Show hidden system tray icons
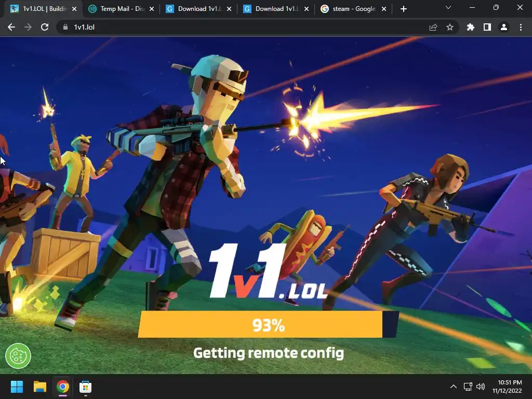532x399 pixels. [453, 387]
